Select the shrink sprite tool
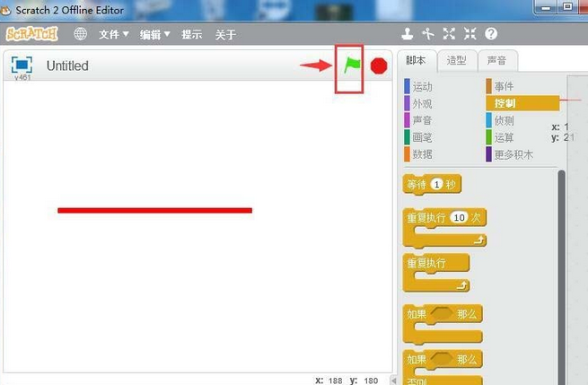 click(x=470, y=34)
